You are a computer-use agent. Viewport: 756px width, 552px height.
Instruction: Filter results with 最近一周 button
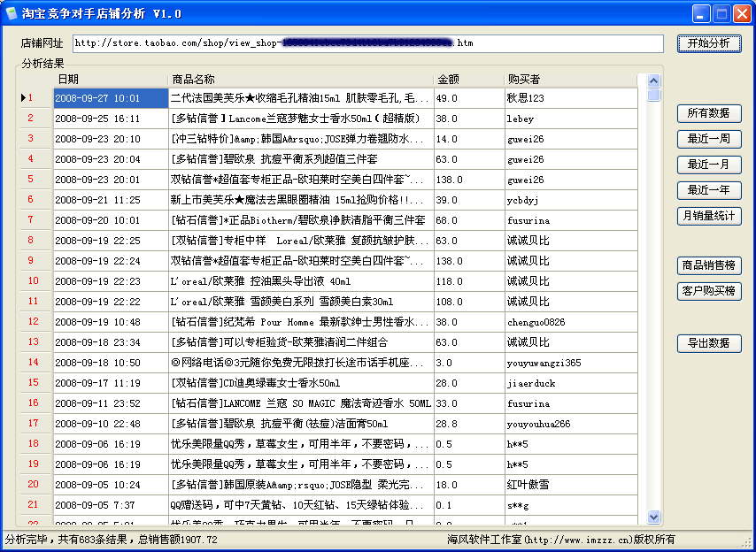pyautogui.click(x=708, y=139)
